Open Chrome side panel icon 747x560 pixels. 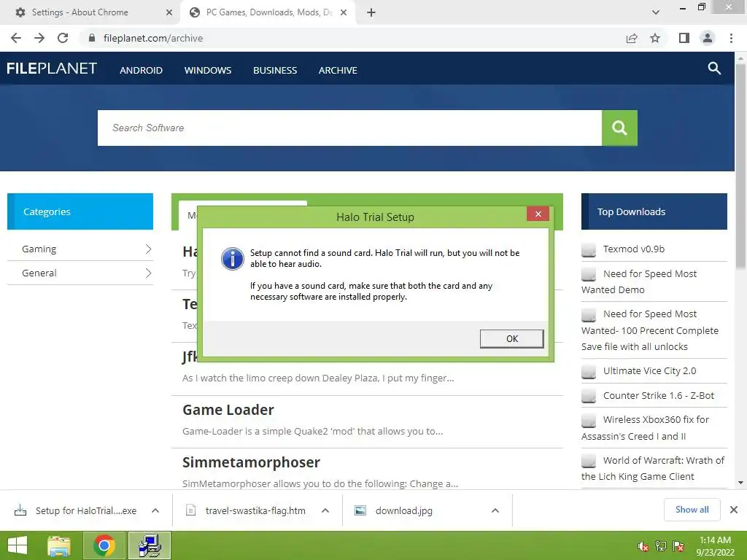[684, 38]
